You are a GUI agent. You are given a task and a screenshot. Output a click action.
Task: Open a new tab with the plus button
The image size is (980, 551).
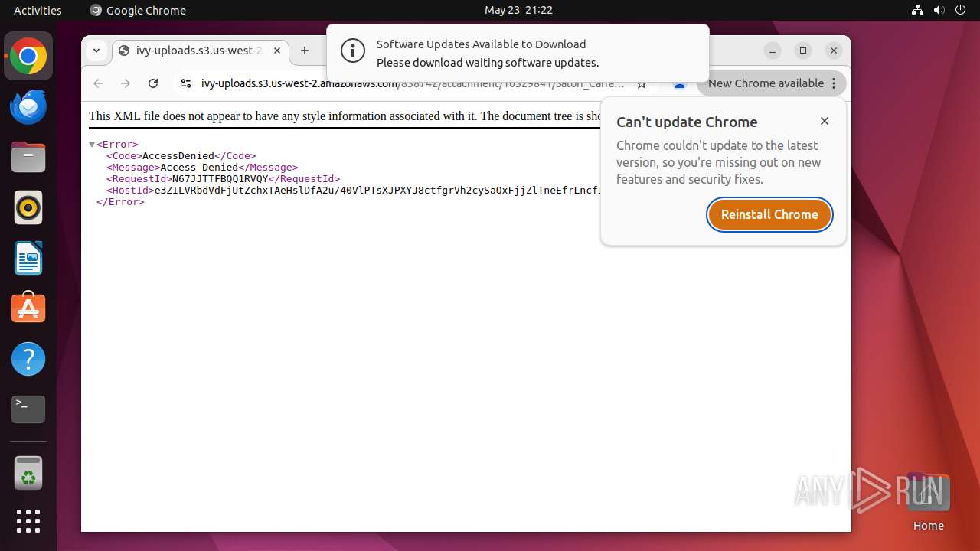click(305, 51)
